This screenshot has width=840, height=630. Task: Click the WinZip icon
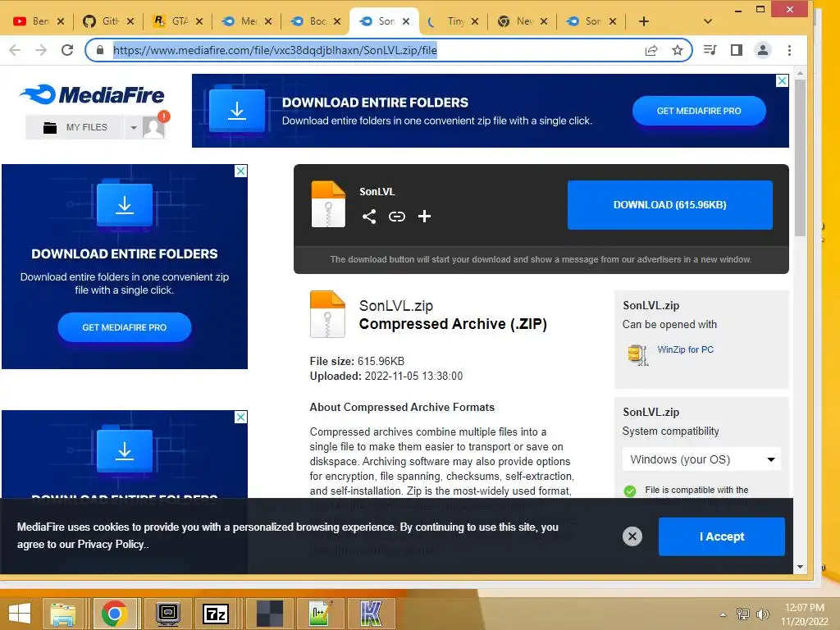(637, 354)
